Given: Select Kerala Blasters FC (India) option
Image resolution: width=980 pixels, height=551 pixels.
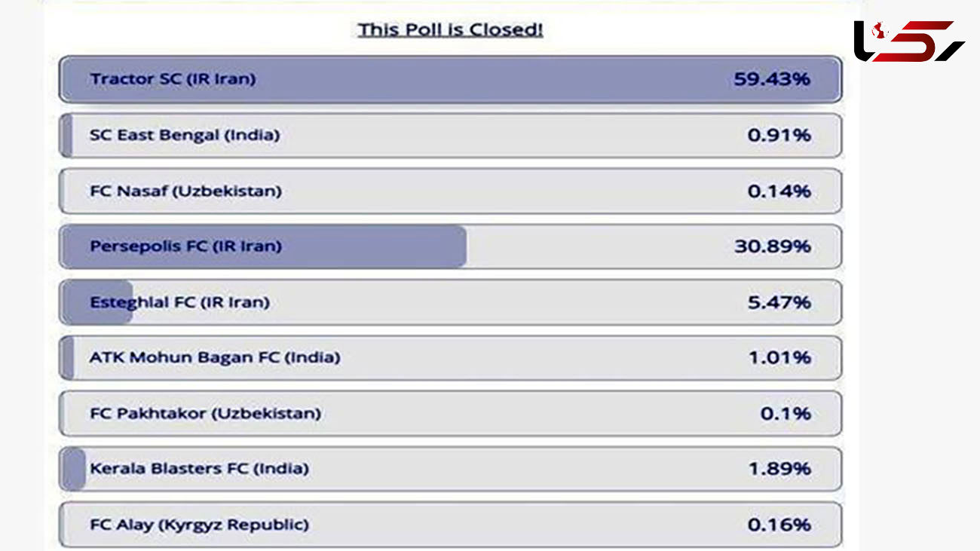Looking at the screenshot, I should [450, 469].
